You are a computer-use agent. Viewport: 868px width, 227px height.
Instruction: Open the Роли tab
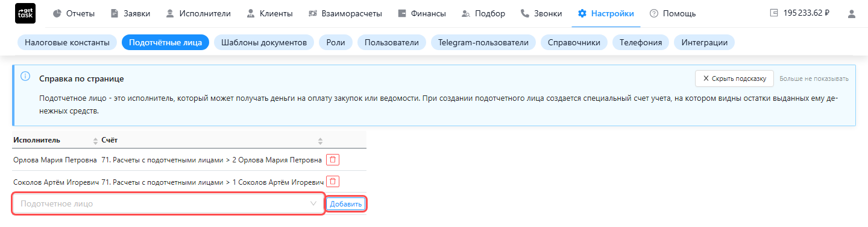point(336,43)
